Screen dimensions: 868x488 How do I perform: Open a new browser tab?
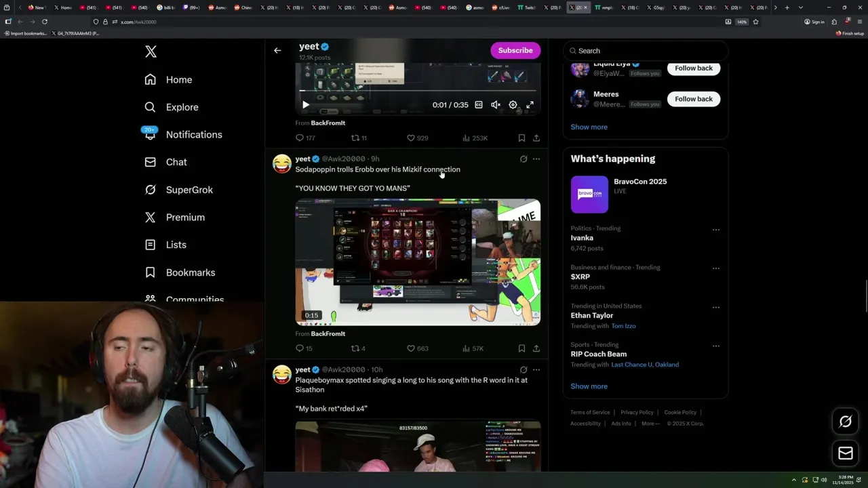pyautogui.click(x=787, y=7)
